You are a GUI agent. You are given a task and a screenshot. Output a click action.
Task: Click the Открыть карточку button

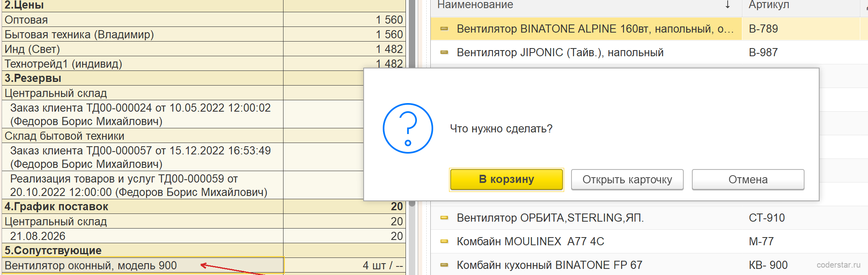[x=627, y=180]
